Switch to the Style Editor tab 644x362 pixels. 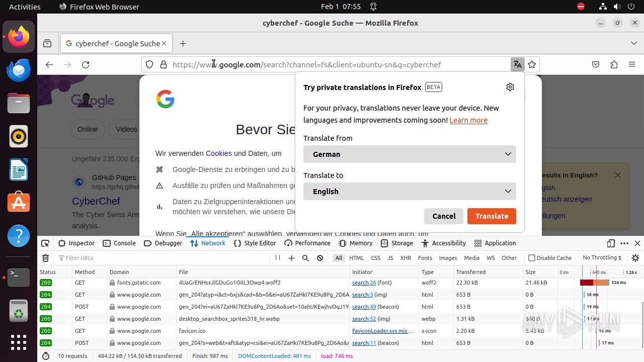point(255,243)
